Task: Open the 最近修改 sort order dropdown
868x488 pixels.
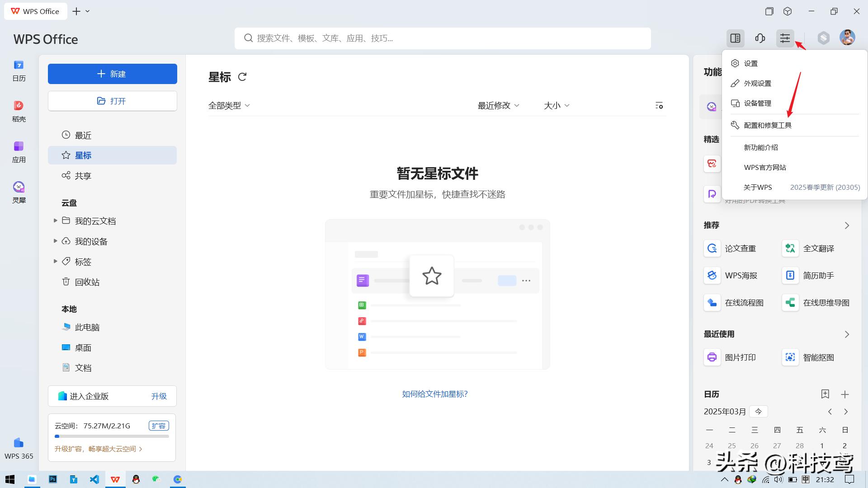Action: click(497, 105)
